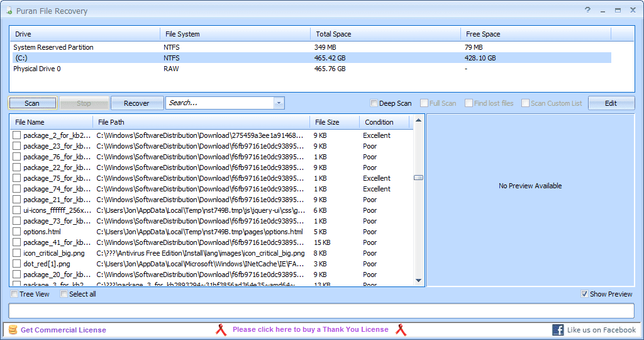
Task: Check the Select all checkbox
Action: (64, 294)
